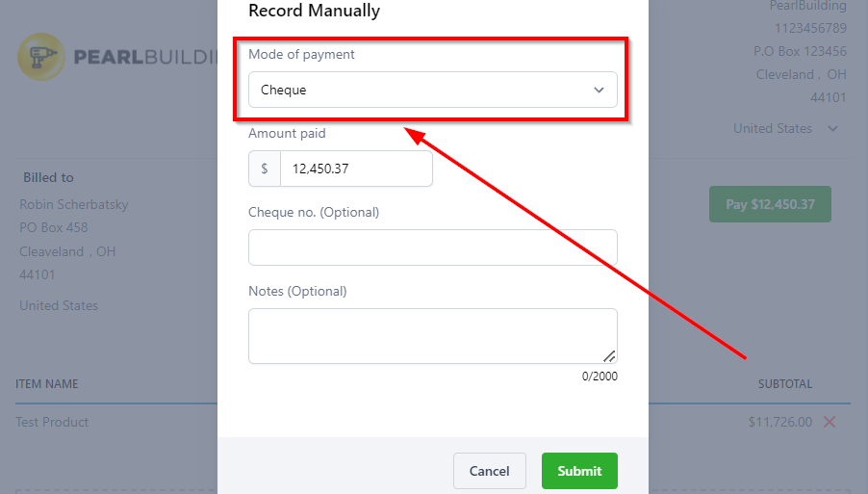Click the ITEM NAME column header
Viewport: 868px width, 494px height.
47,383
